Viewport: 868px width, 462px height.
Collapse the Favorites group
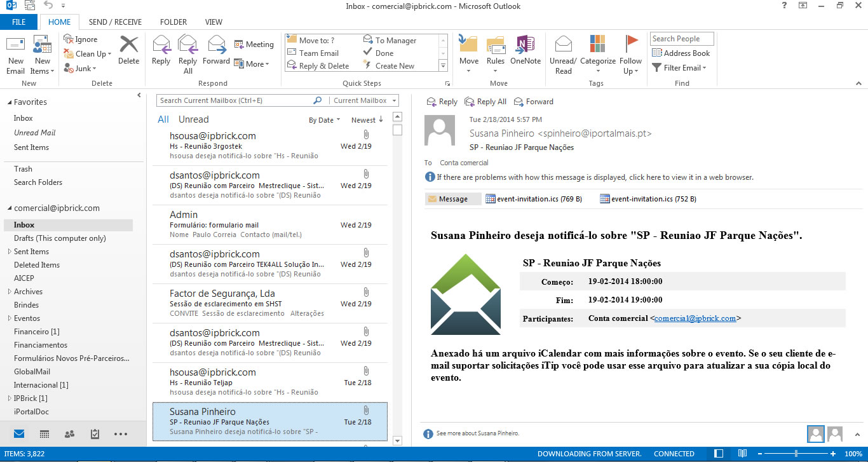(x=9, y=102)
